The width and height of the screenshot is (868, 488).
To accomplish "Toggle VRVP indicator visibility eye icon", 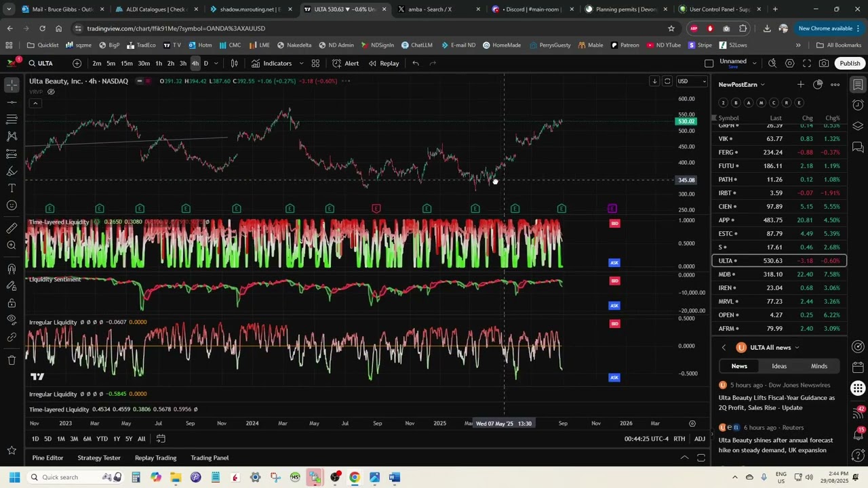I will pyautogui.click(x=51, y=91).
